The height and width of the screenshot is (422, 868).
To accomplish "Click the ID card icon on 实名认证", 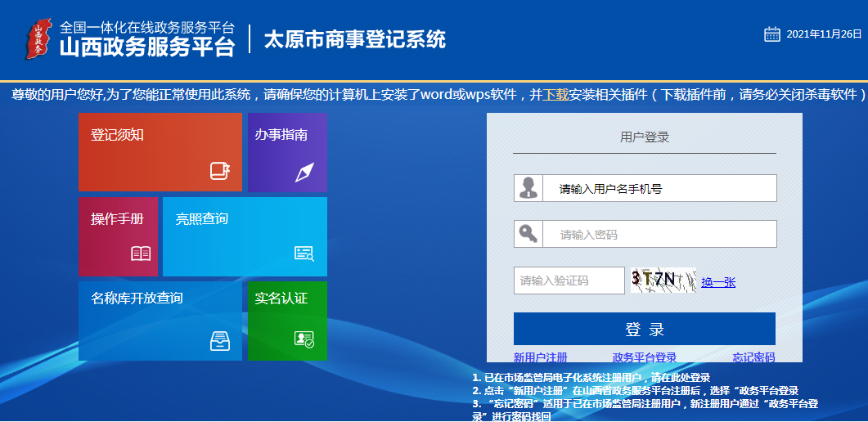I will 304,339.
